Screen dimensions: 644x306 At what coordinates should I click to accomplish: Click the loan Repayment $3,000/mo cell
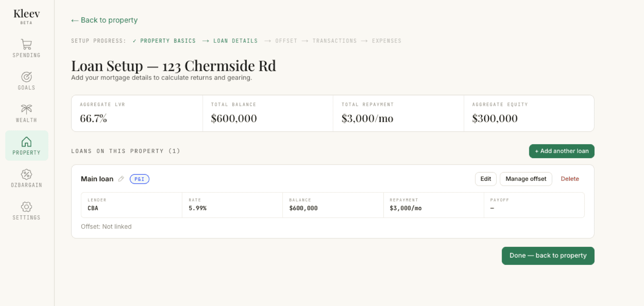(433, 205)
